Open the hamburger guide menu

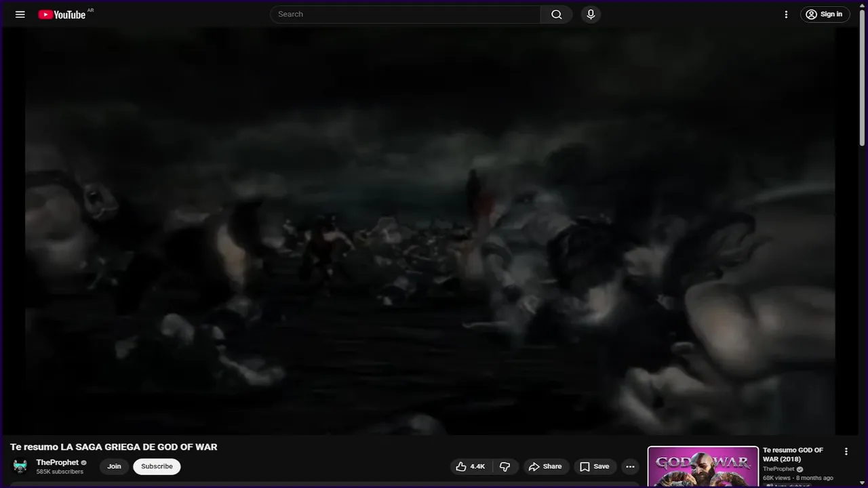click(20, 14)
